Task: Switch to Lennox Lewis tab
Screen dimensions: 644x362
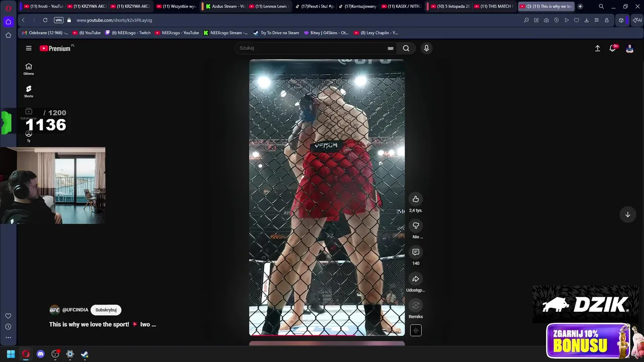Action: (268, 7)
